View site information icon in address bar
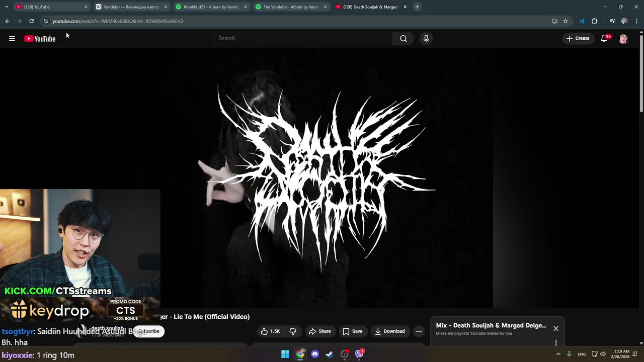The height and width of the screenshot is (362, 644). click(46, 21)
